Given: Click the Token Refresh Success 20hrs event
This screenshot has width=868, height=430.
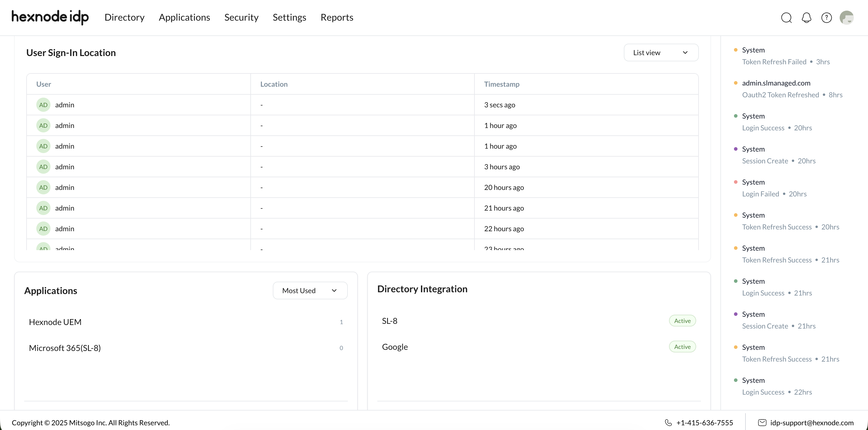Looking at the screenshot, I should 791,227.
